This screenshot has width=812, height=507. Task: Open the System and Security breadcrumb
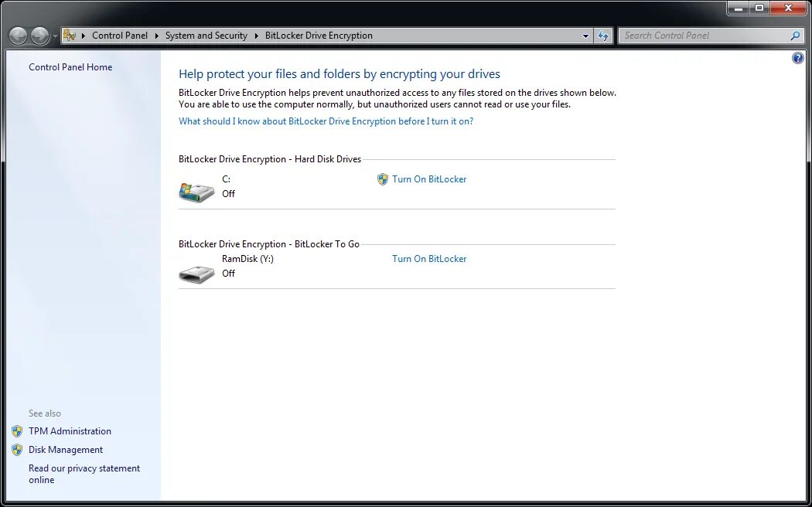pyautogui.click(x=206, y=36)
